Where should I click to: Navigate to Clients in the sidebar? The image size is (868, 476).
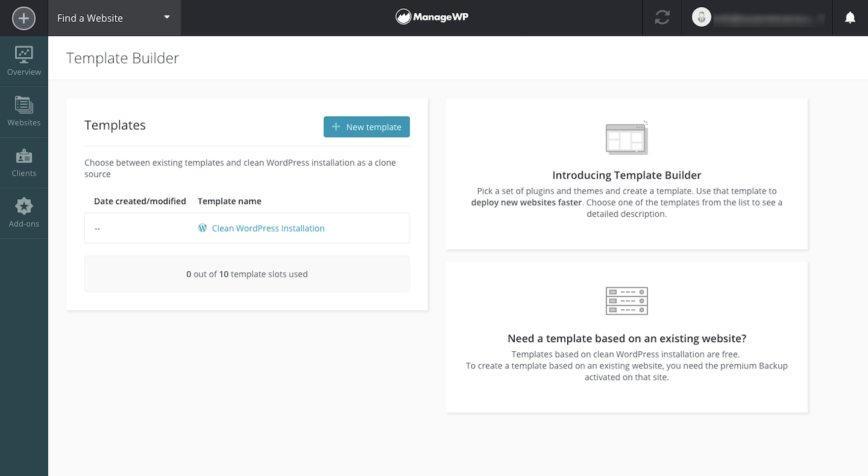pyautogui.click(x=24, y=163)
